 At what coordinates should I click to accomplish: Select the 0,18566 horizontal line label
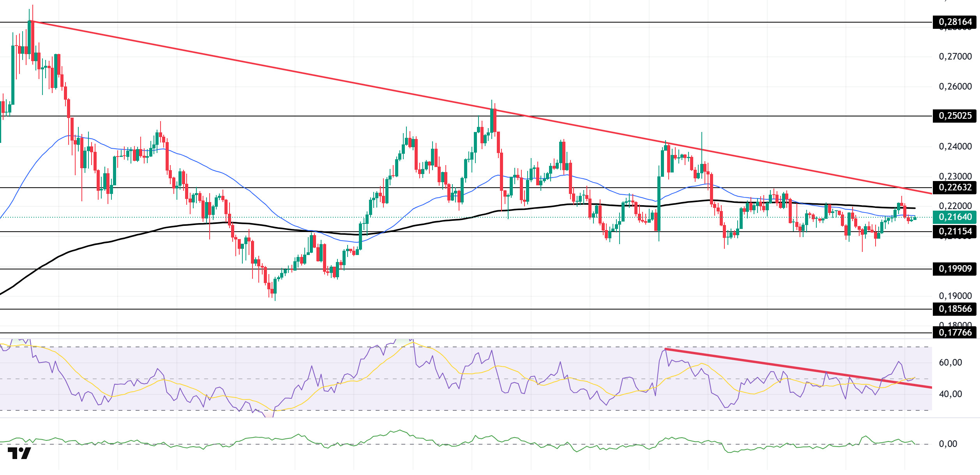pos(954,309)
